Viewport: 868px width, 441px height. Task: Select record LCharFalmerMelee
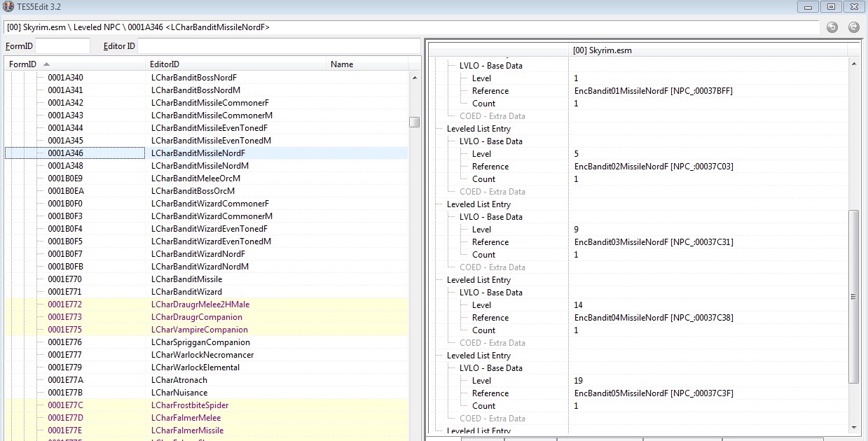coord(206,418)
